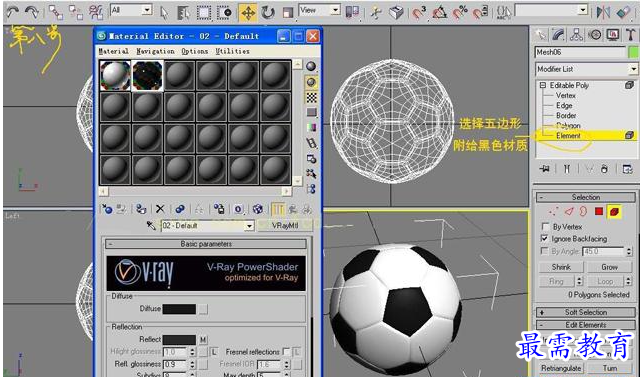Select Polygon sub-object red square icon
The image size is (640, 377).
(x=599, y=211)
